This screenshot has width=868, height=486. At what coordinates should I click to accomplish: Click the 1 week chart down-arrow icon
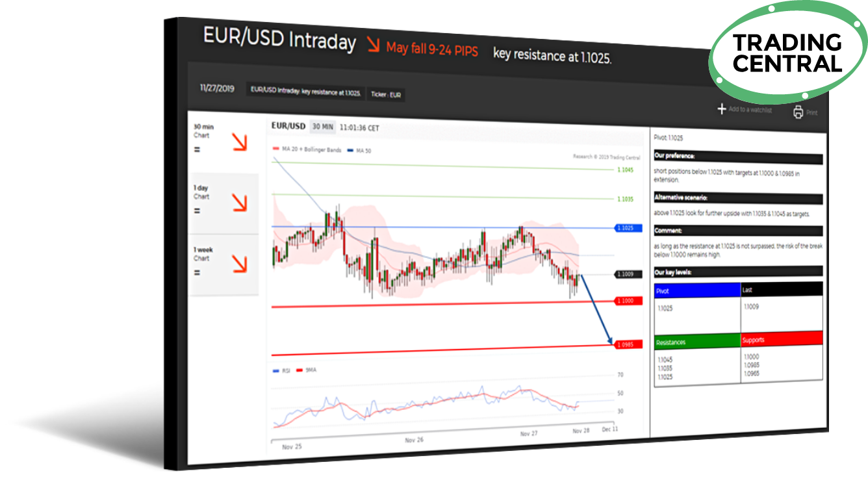(239, 263)
